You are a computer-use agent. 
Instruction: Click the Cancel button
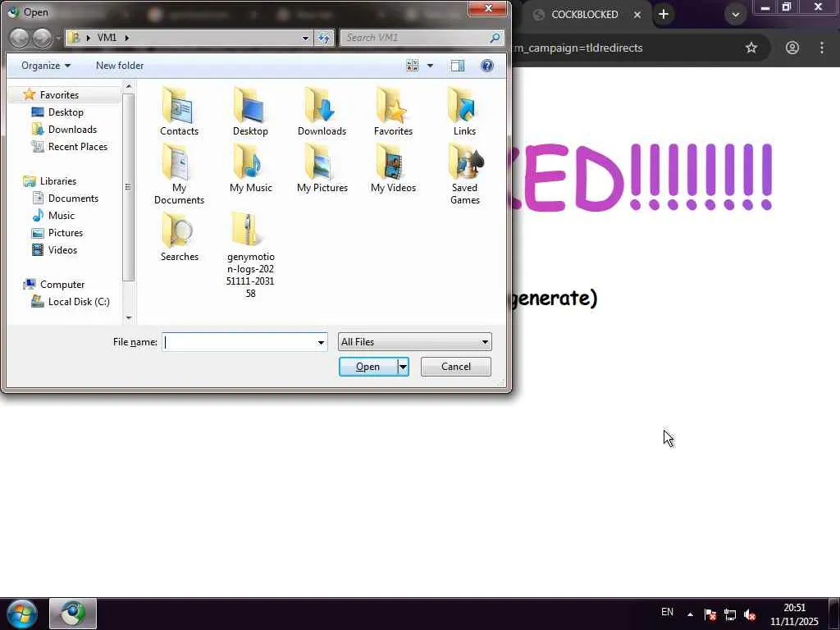[x=456, y=367]
